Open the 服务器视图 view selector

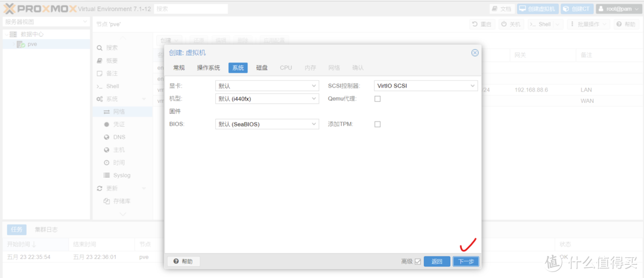tap(46, 22)
